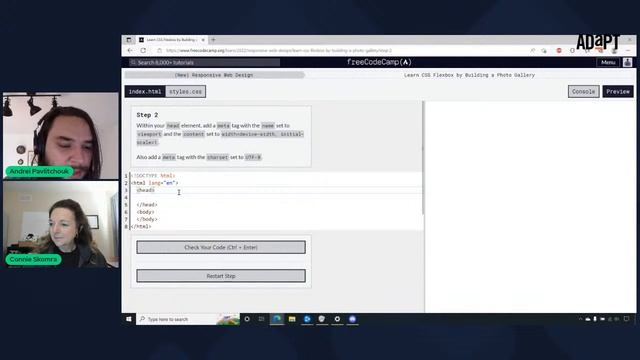Screen dimensions: 640x360
Task: Open the freeCodeCamp Menu button
Action: click(x=608, y=62)
